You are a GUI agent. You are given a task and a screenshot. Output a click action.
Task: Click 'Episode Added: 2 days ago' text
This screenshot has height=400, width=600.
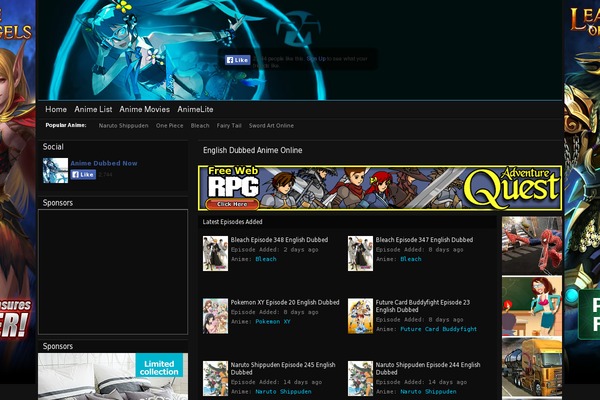point(274,250)
